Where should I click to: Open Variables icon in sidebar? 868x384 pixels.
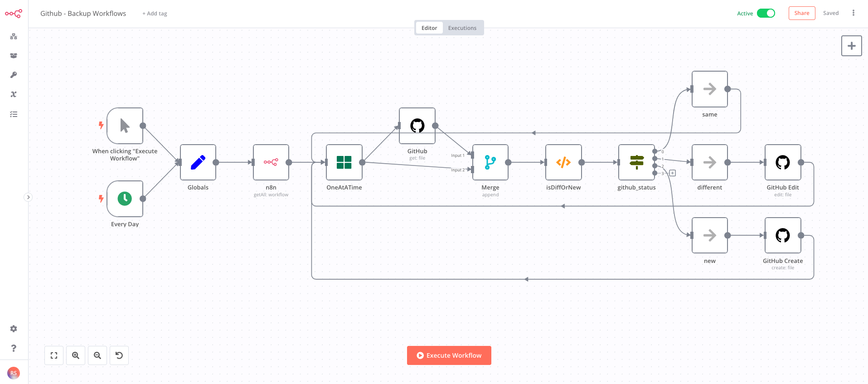14,94
